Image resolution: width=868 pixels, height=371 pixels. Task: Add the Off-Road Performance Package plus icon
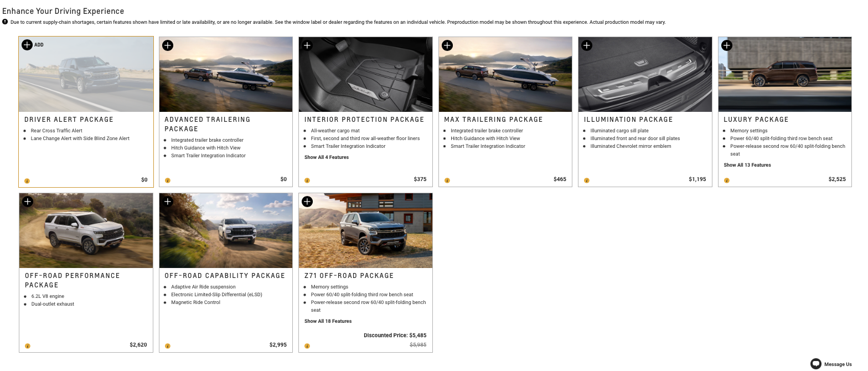tap(28, 202)
